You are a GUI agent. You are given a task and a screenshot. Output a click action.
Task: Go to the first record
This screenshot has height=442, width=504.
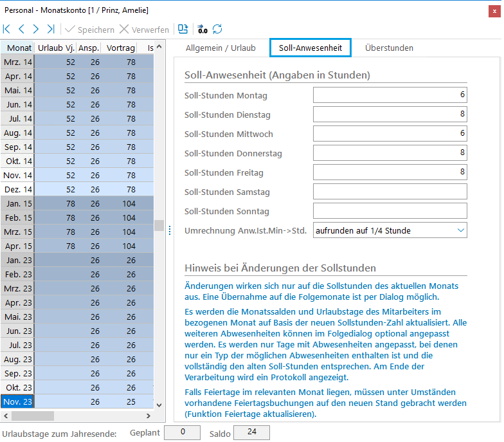click(x=7, y=29)
